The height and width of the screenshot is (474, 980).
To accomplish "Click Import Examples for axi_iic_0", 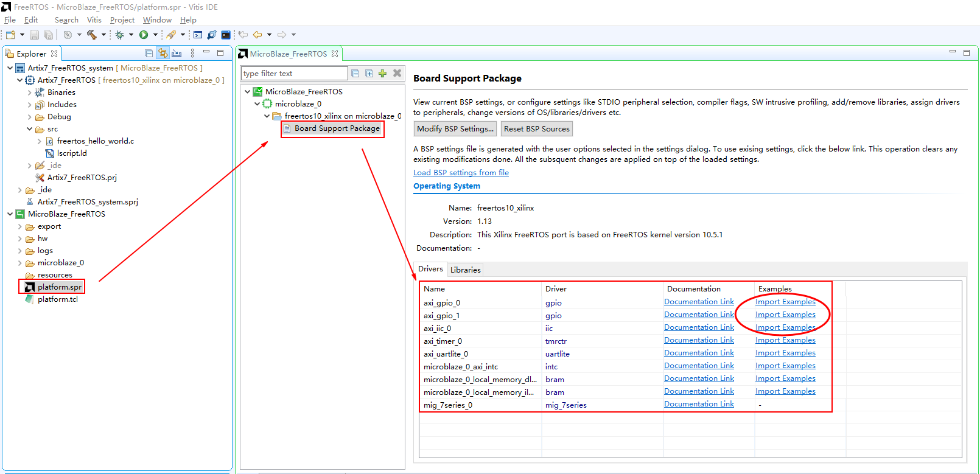I will [785, 327].
